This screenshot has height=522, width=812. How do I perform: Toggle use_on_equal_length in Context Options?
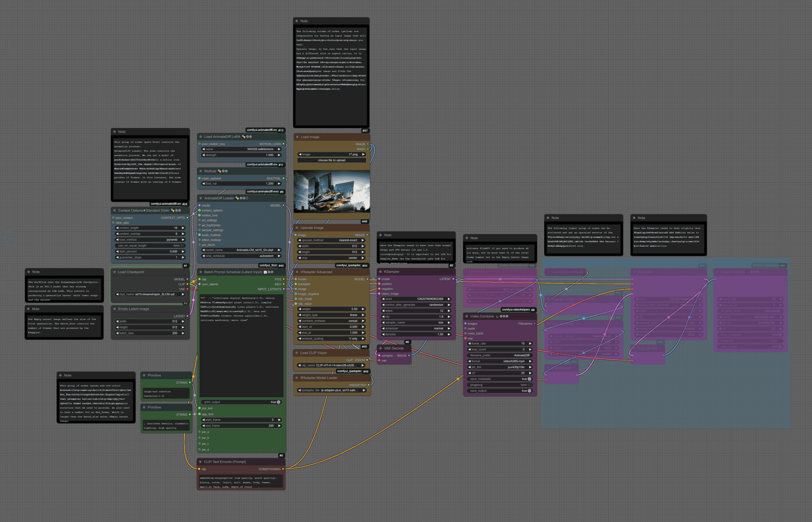[x=183, y=246]
